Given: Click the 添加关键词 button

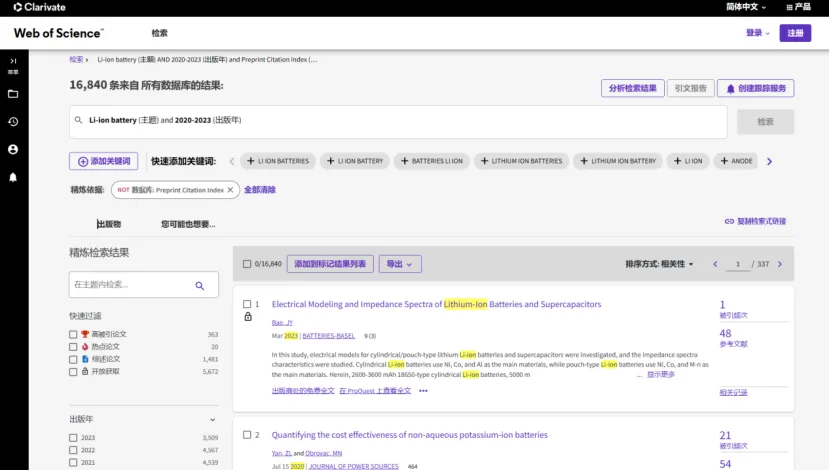Looking at the screenshot, I should click(104, 161).
